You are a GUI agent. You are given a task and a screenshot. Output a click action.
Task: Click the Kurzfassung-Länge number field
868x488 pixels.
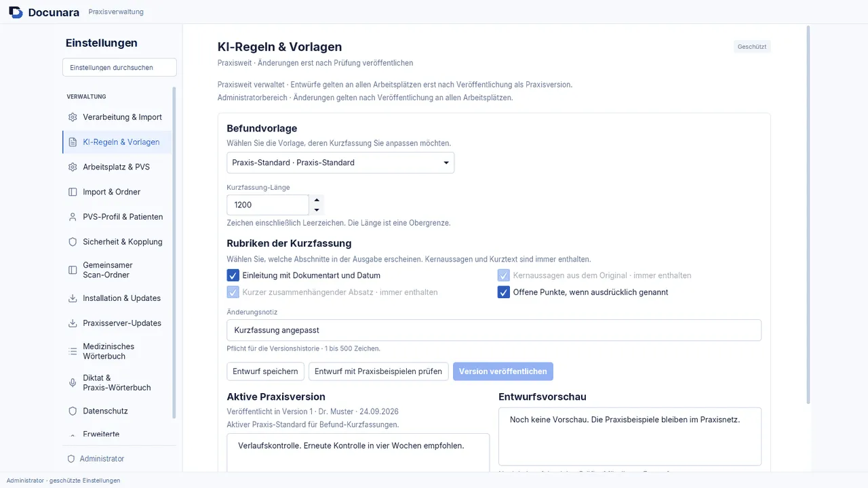click(268, 205)
